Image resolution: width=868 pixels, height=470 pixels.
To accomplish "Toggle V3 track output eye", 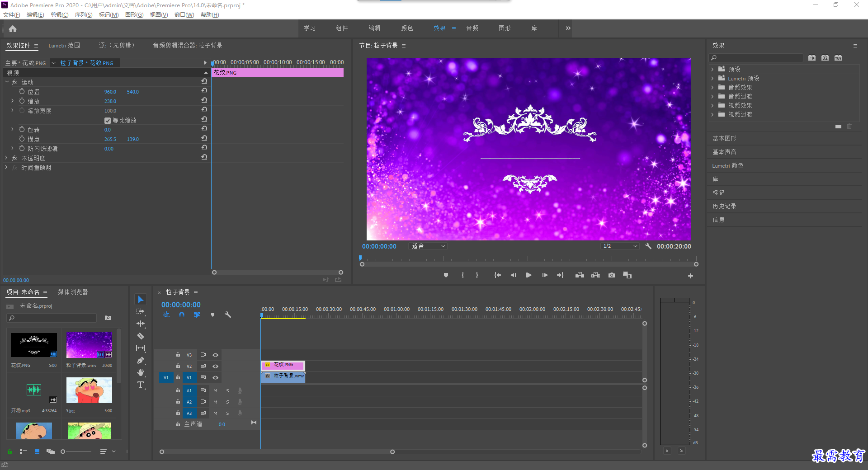I will click(216, 355).
